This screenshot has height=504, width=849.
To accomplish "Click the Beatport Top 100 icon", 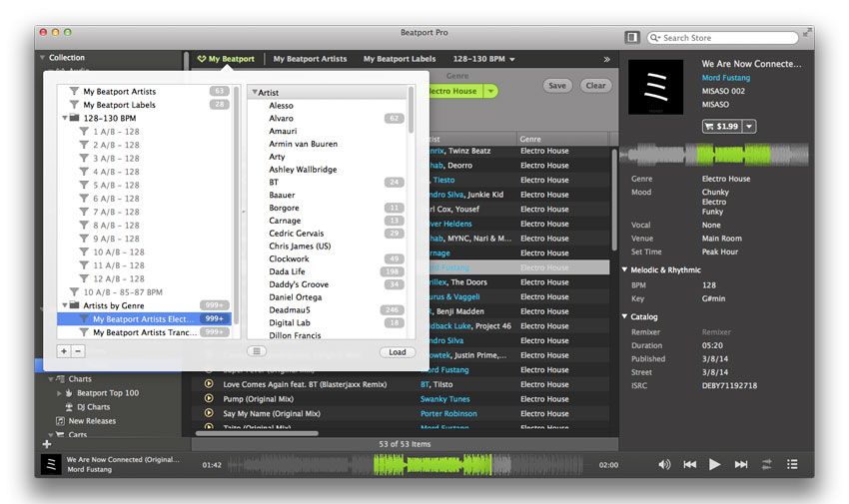I will tap(69, 393).
